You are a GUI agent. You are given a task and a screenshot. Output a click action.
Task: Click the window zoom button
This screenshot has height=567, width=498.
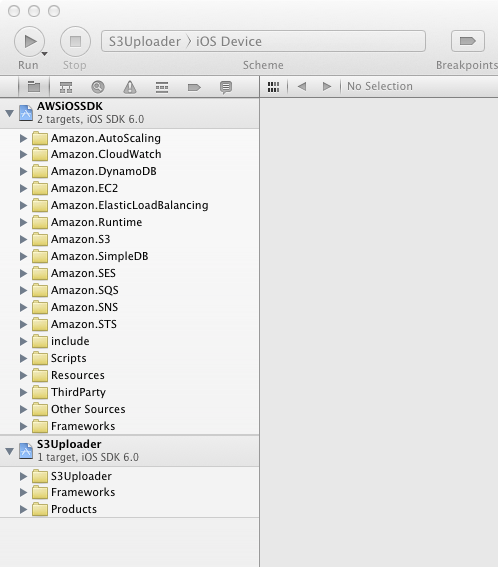(54, 11)
